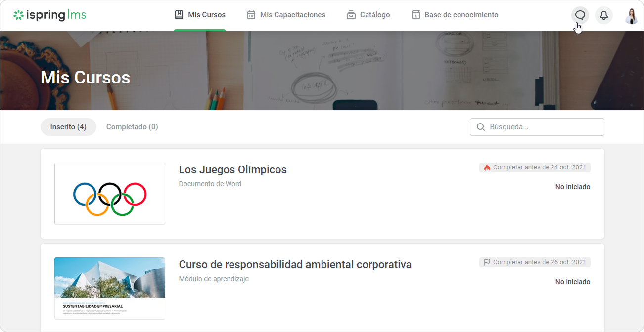This screenshot has width=644, height=332.
Task: Select the Inscrito (4) filter tab
Action: tap(68, 127)
